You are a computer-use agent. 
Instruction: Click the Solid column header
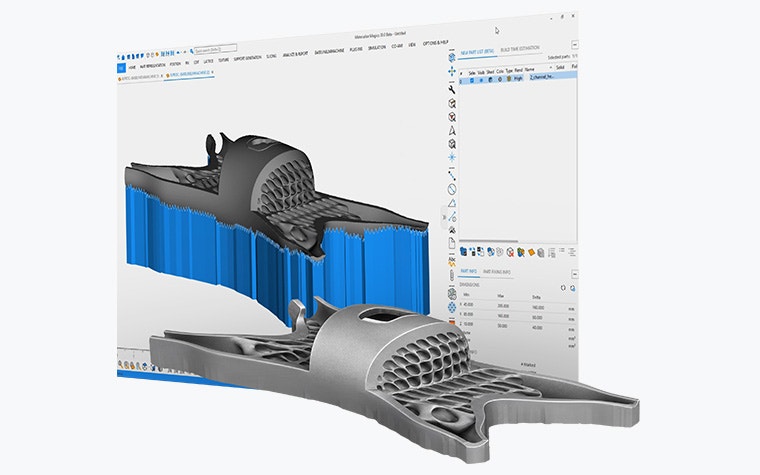click(x=560, y=67)
